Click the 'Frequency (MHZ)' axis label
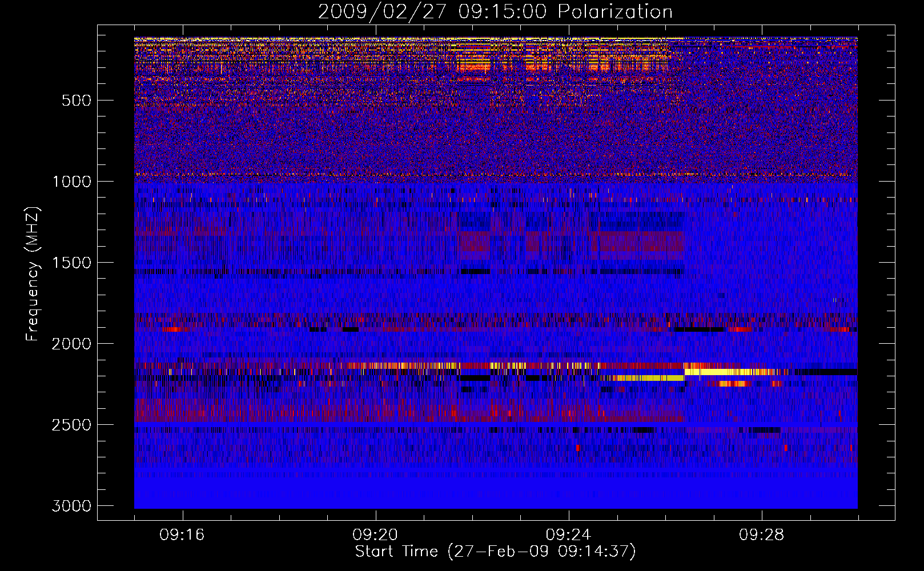Image resolution: width=924 pixels, height=571 pixels. pos(33,274)
